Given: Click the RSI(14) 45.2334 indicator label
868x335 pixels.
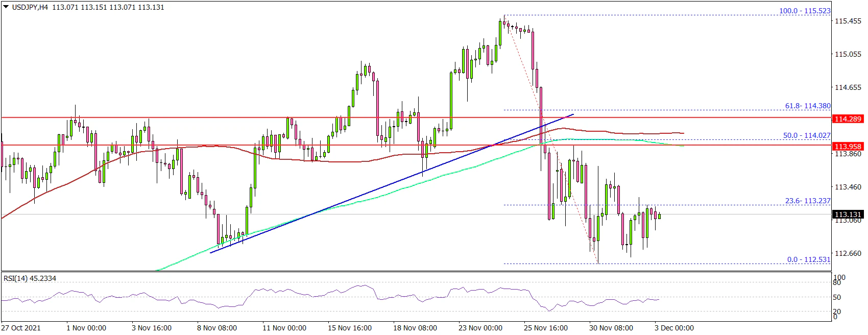Looking at the screenshot, I should point(30,278).
